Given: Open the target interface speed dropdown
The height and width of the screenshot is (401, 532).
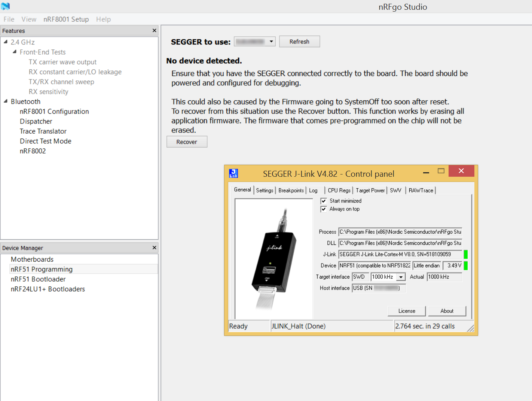Looking at the screenshot, I should click(401, 277).
